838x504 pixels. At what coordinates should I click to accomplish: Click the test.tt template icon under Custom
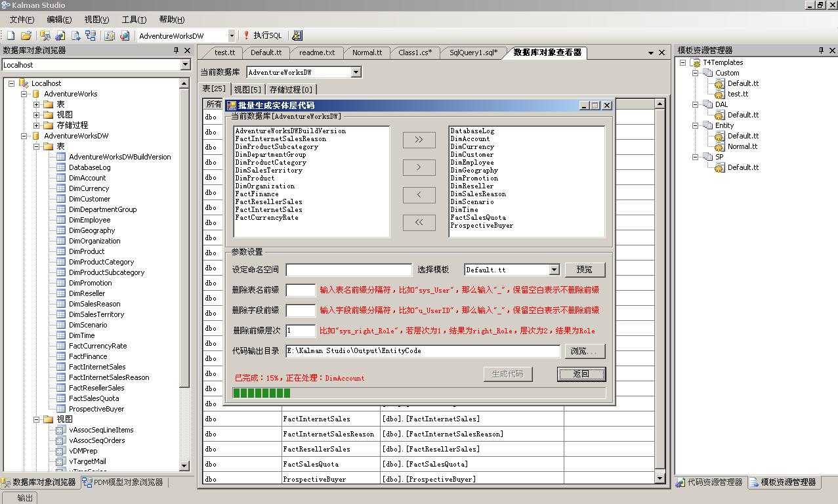[x=719, y=94]
